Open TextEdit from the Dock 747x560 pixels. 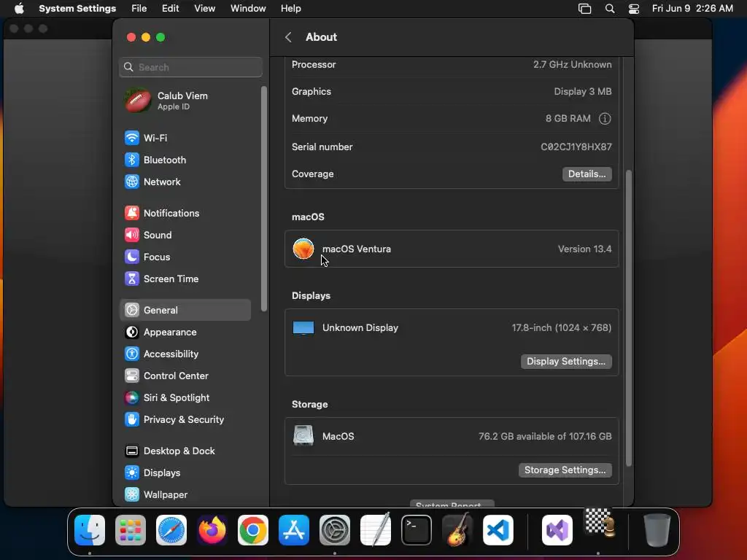376,530
